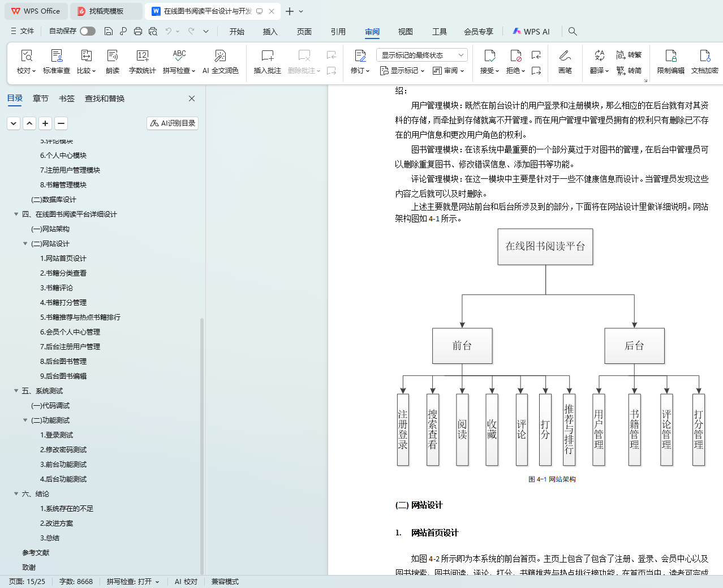Collapse the 五、系统测试 tree section
Screen dimensions: 723x588
pos(16,390)
